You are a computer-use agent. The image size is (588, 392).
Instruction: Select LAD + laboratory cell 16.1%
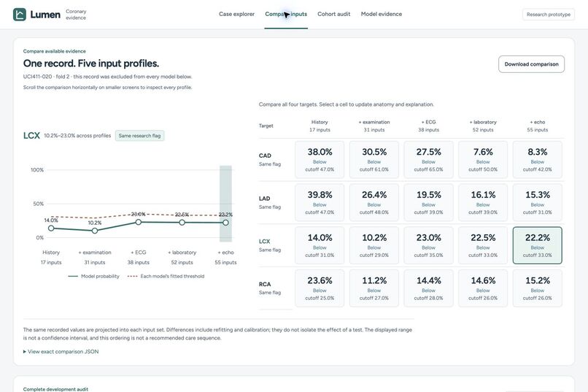(x=483, y=202)
